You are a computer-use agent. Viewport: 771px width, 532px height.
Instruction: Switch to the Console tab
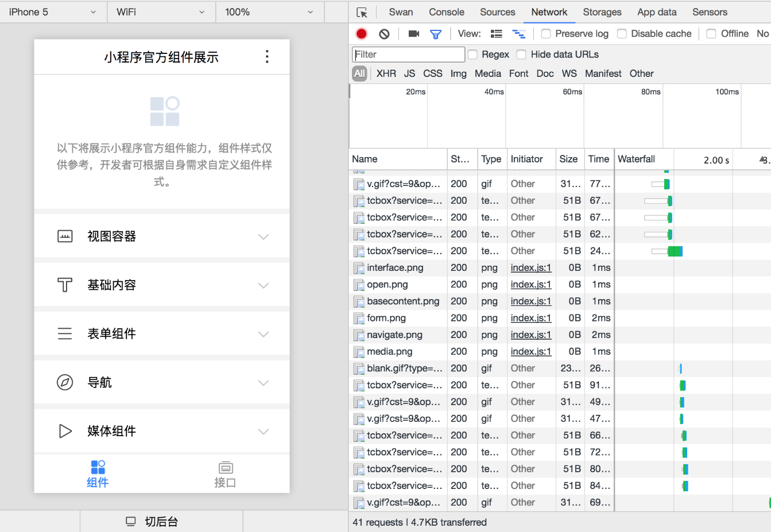tap(446, 11)
